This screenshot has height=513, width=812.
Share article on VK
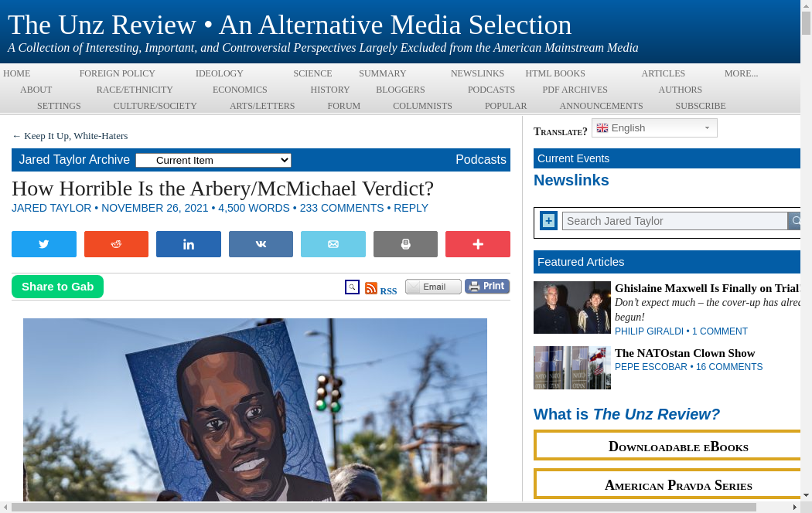(x=261, y=244)
